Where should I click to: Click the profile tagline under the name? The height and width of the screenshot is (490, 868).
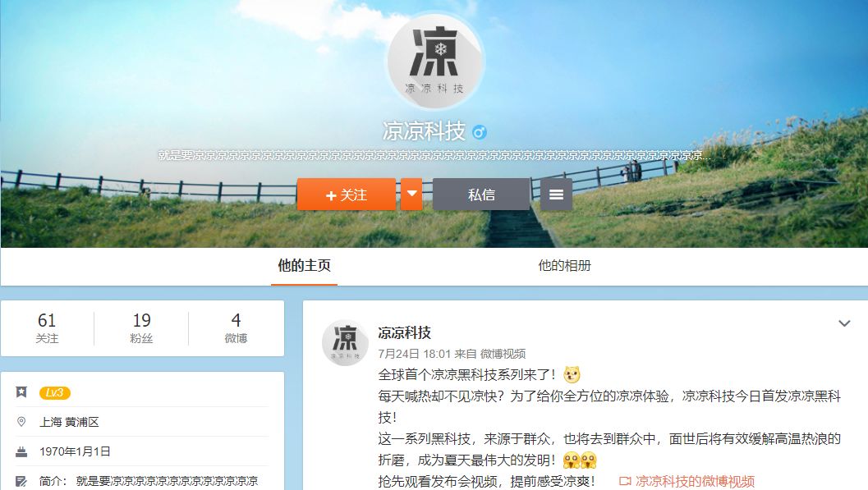tap(433, 155)
